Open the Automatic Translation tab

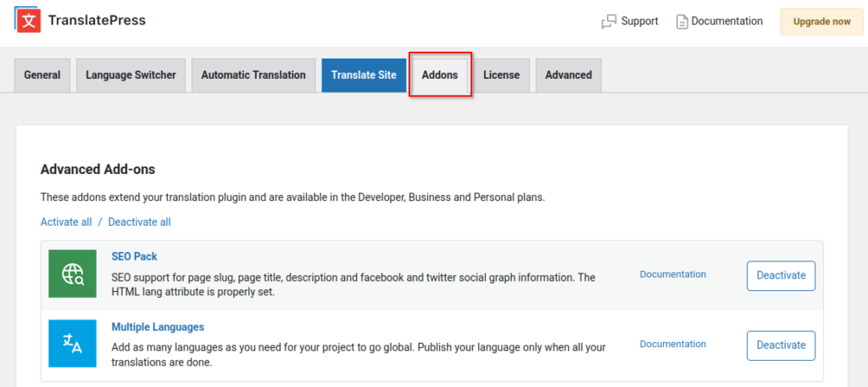tap(253, 75)
